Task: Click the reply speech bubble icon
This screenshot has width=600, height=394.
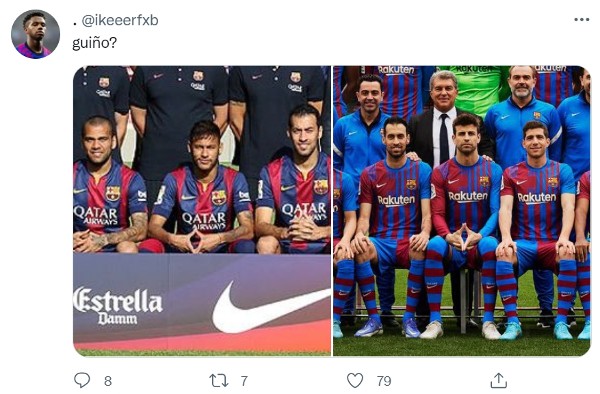Action: 82,380
